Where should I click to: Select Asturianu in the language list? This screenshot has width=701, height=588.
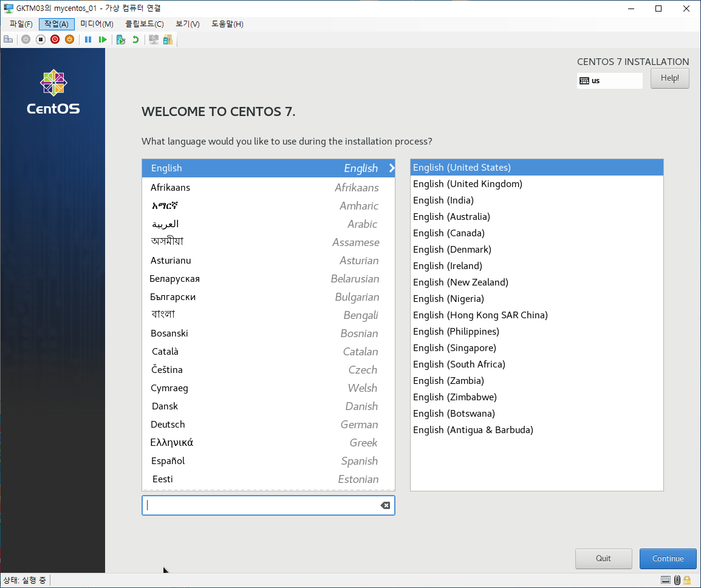pyautogui.click(x=268, y=260)
